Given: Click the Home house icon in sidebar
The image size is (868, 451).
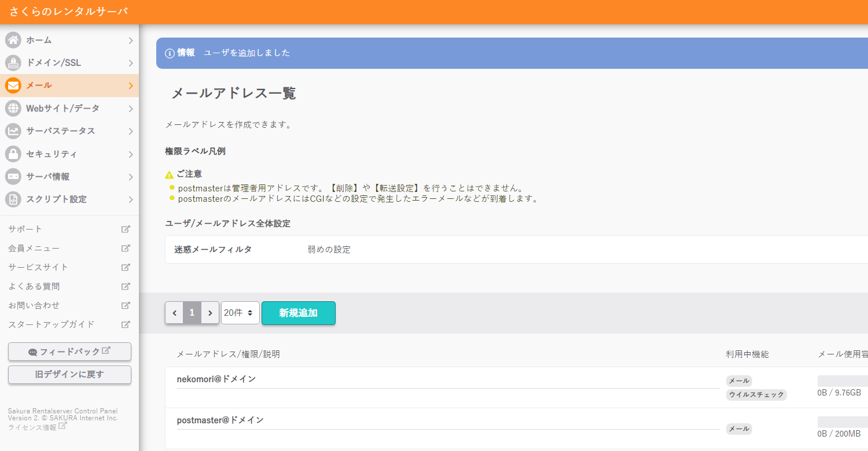Looking at the screenshot, I should pos(13,40).
